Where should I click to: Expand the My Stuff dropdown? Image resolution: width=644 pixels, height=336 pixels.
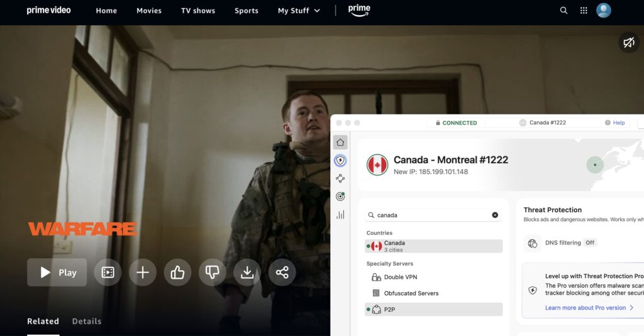point(299,11)
